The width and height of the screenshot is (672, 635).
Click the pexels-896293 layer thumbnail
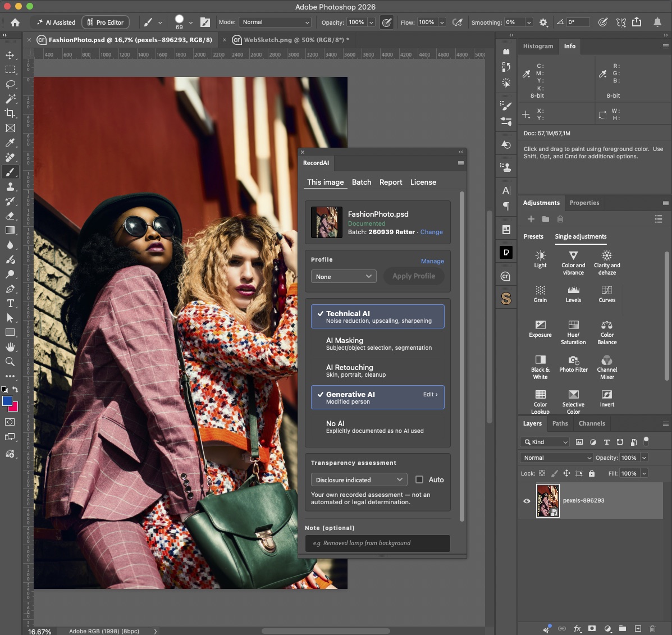tap(547, 501)
